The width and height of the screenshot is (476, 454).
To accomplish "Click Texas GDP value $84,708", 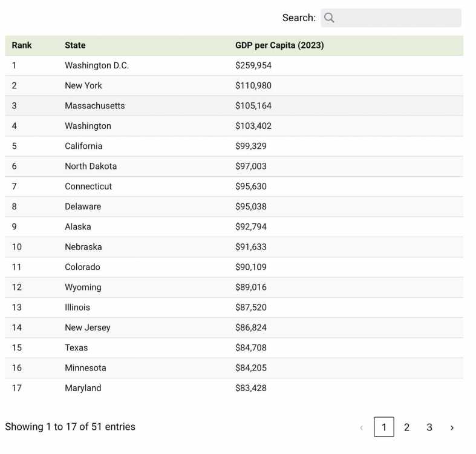I will [251, 347].
